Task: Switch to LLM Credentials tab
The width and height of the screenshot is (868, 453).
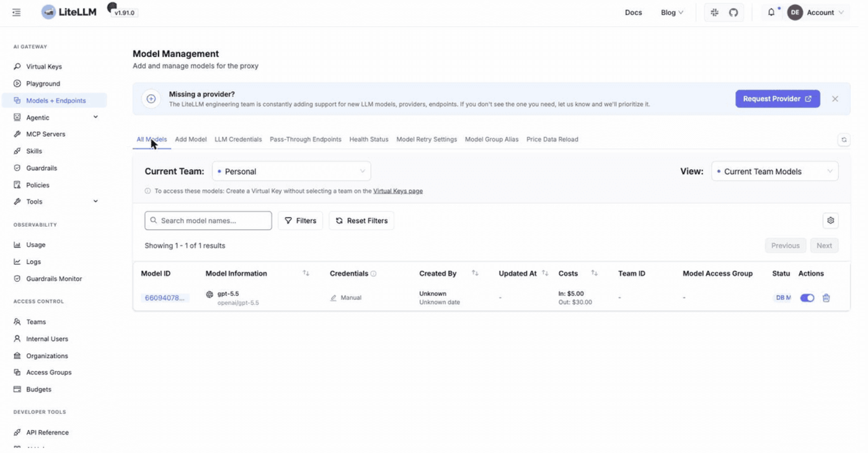Action: pos(238,139)
